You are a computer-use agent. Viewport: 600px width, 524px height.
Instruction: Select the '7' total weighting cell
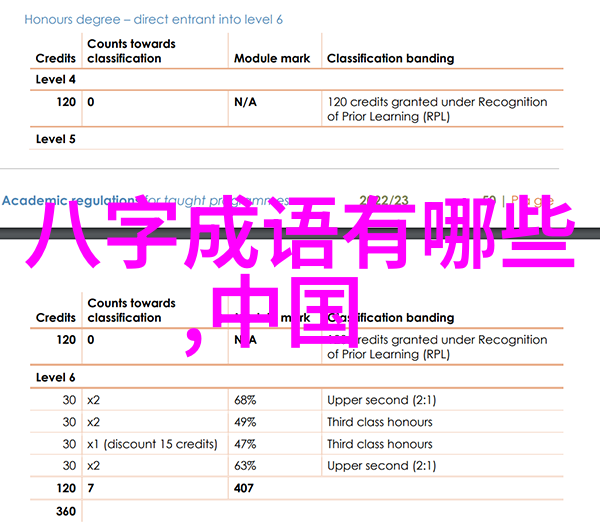click(91, 488)
